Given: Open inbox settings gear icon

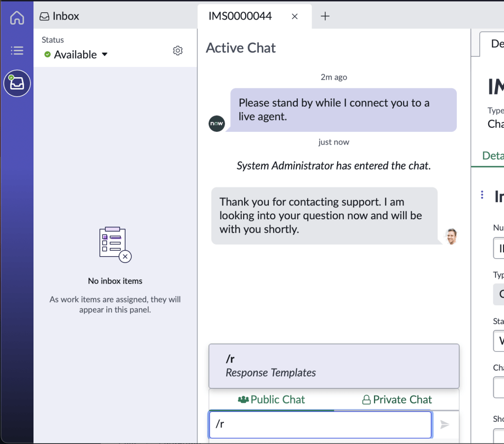Looking at the screenshot, I should point(178,51).
